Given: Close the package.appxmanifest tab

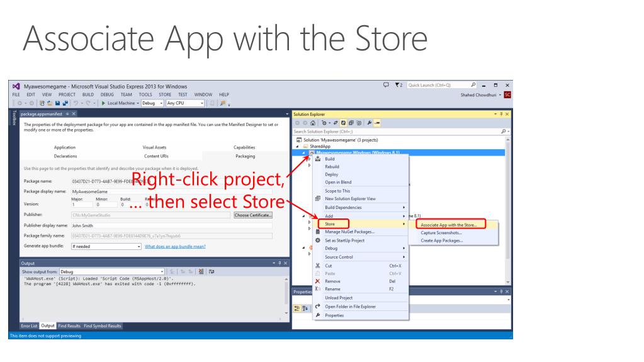Looking at the screenshot, I should (x=74, y=114).
